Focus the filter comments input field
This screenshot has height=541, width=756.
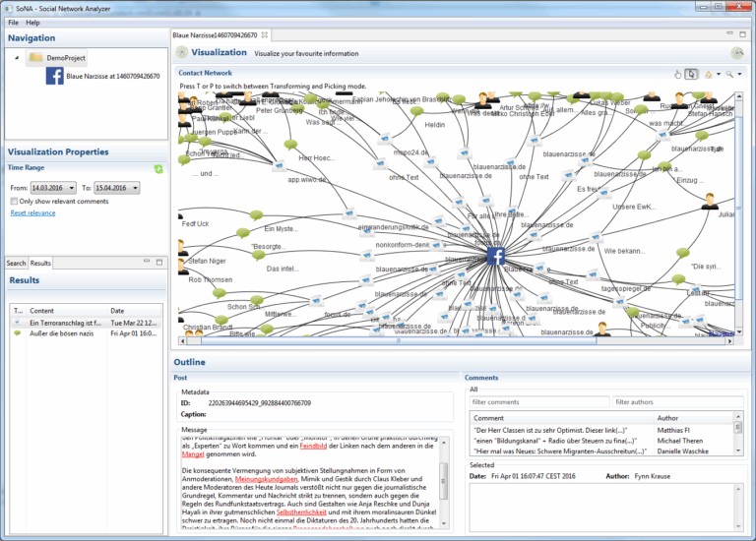[x=539, y=401]
